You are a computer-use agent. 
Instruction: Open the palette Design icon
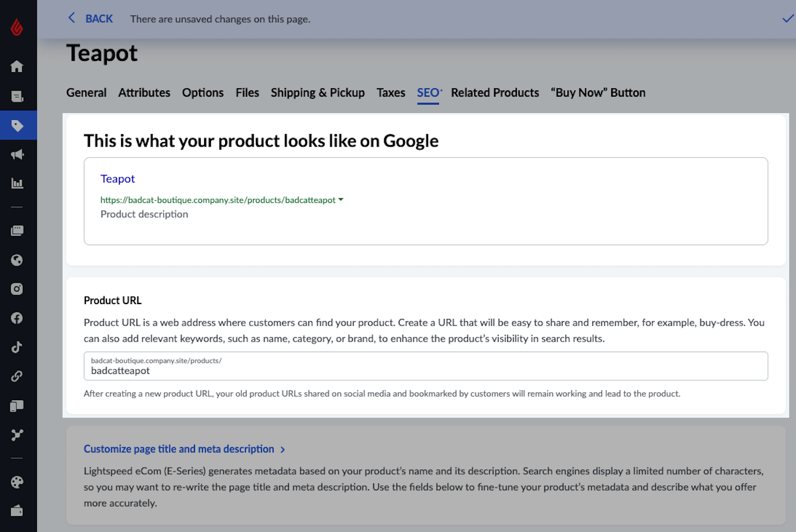pos(17,482)
